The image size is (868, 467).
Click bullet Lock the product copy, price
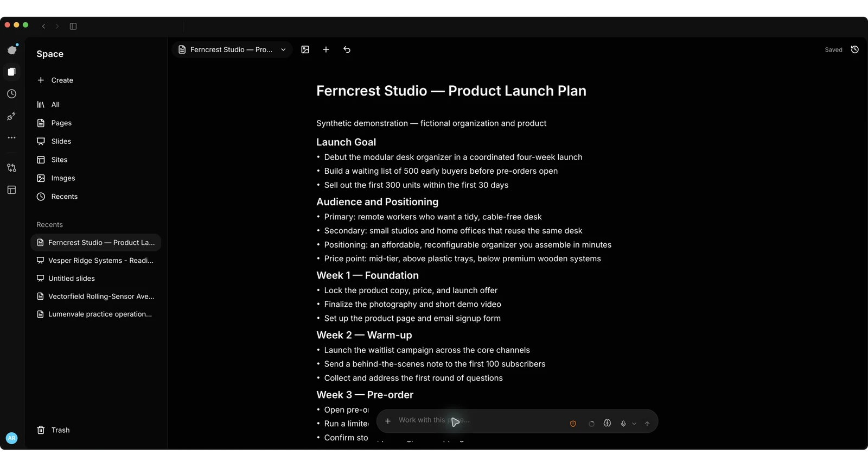(411, 291)
